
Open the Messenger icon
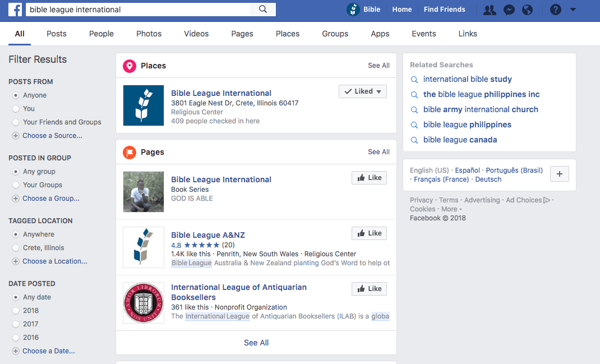point(509,10)
